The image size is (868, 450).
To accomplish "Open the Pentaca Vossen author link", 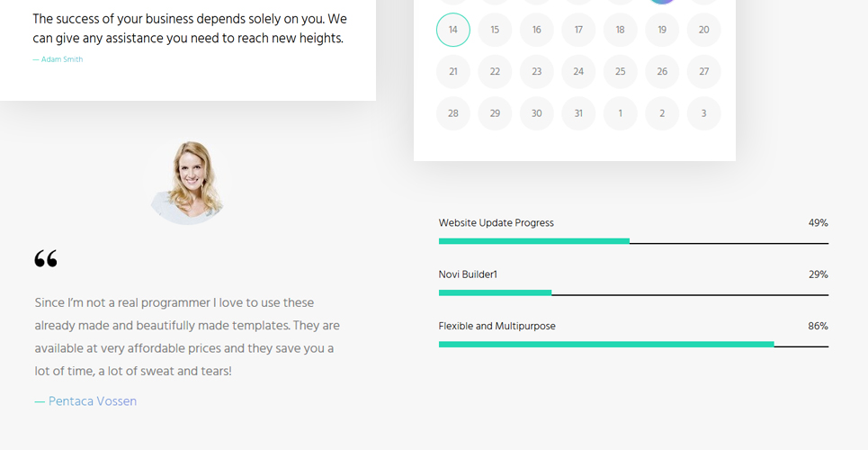I will pos(93,401).
